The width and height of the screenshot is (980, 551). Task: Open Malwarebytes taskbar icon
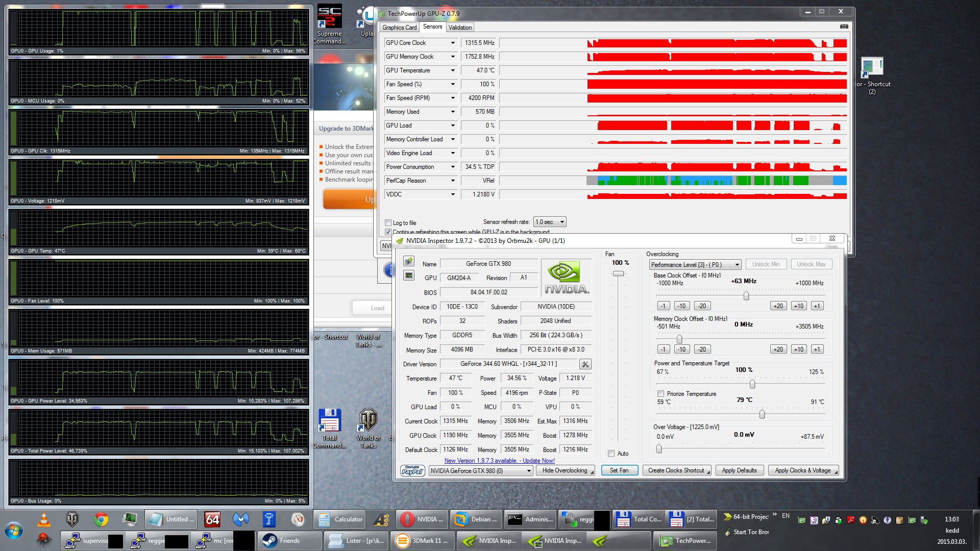click(241, 519)
